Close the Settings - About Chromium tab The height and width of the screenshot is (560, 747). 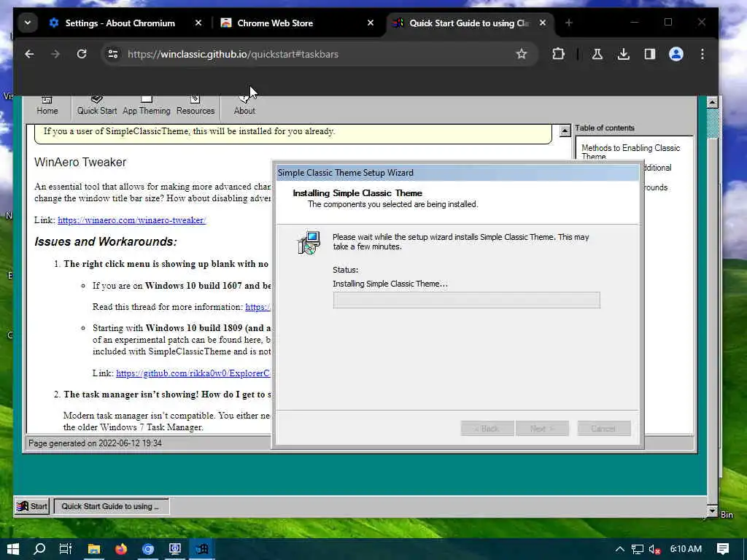click(x=198, y=23)
